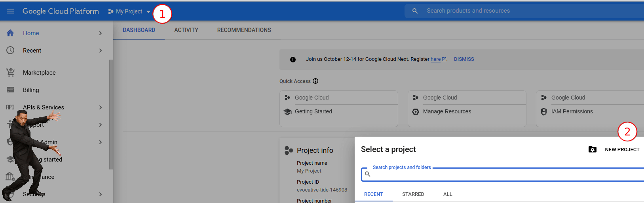Open the My Project selector dropdown
644x203 pixels.
[x=129, y=11]
